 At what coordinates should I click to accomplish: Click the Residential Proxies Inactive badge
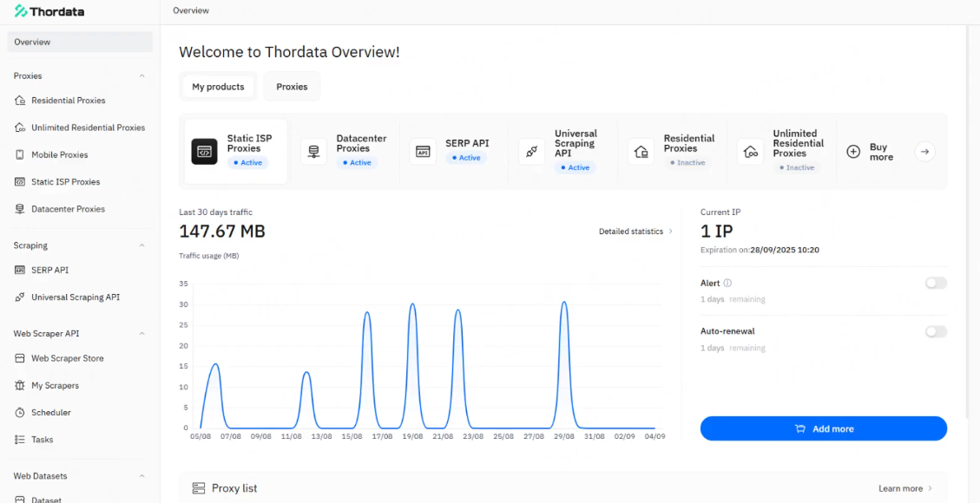pyautogui.click(x=687, y=163)
